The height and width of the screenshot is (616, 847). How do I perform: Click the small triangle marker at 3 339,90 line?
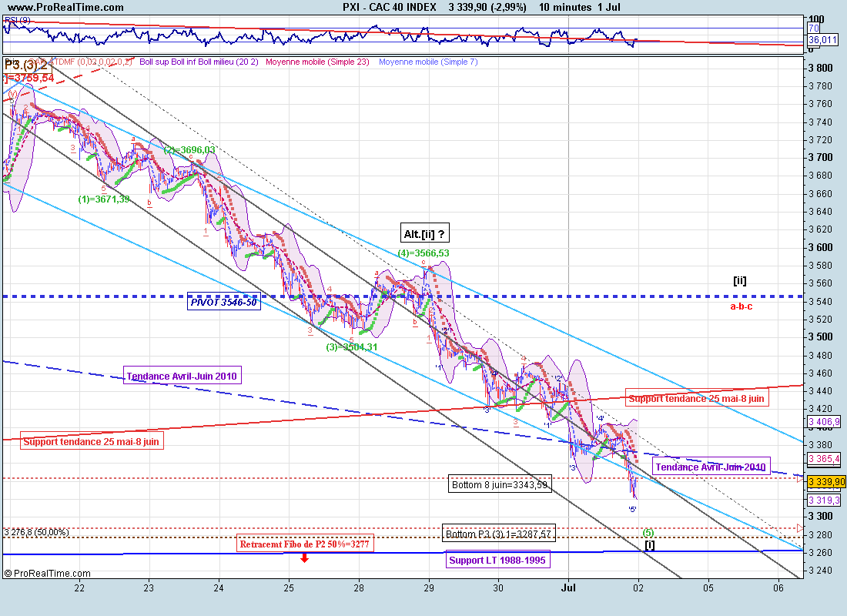[x=801, y=479]
